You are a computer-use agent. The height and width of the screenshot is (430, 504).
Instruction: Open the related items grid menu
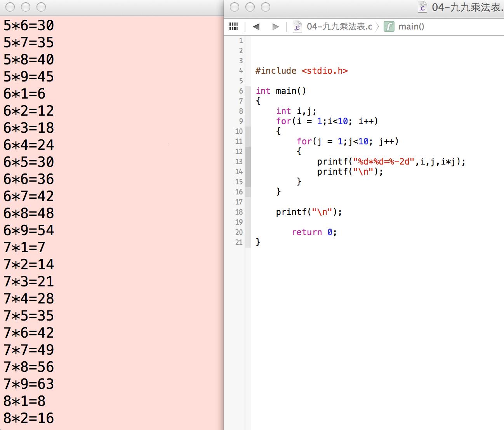(x=233, y=26)
